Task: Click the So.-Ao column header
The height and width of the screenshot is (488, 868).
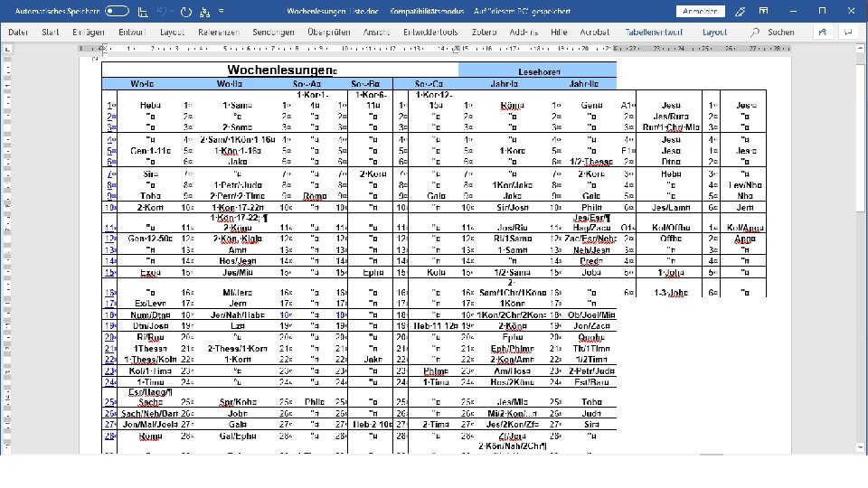Action: point(307,84)
